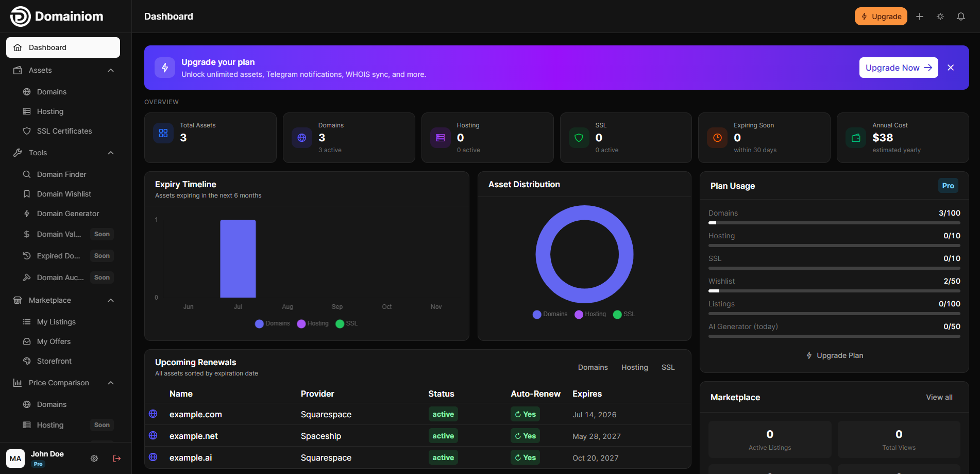The height and width of the screenshot is (474, 980).
Task: Collapse the Tools section chevron
Action: tap(111, 153)
